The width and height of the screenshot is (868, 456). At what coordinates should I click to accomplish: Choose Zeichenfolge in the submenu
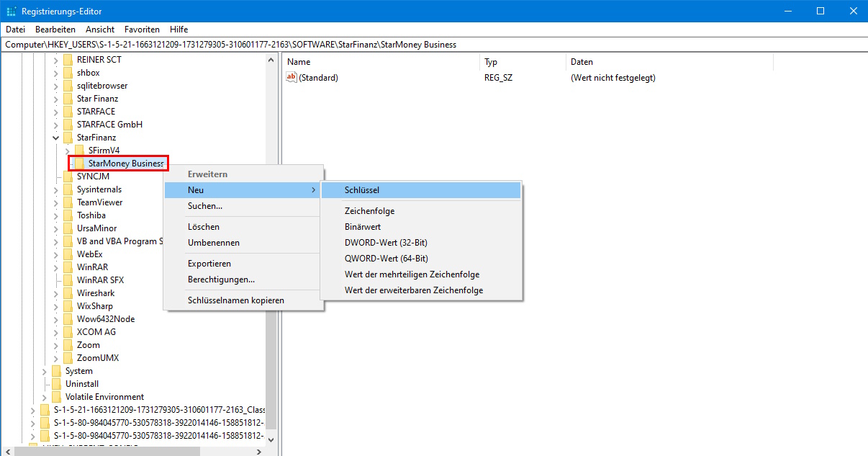pyautogui.click(x=420, y=211)
